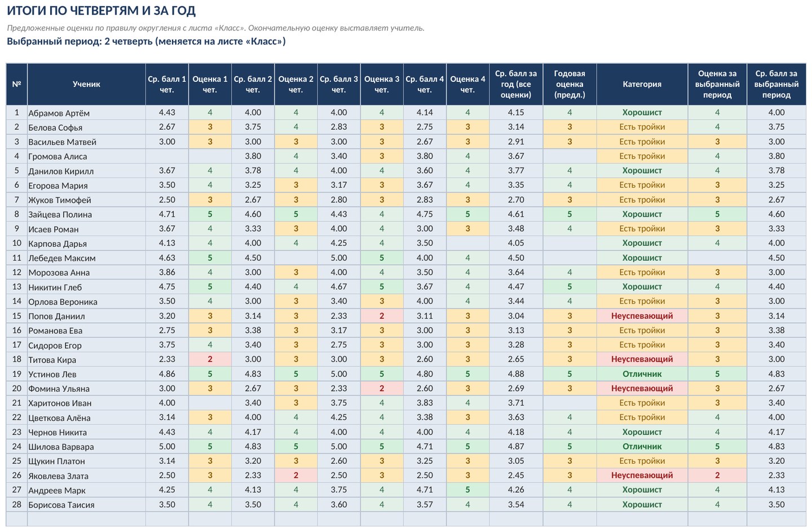The height and width of the screenshot is (532, 812).
Task: Click row number 28 cell
Action: (16, 504)
